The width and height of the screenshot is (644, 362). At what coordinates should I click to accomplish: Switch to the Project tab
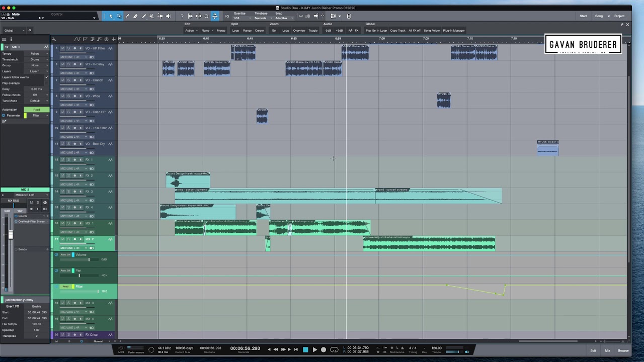click(x=619, y=16)
